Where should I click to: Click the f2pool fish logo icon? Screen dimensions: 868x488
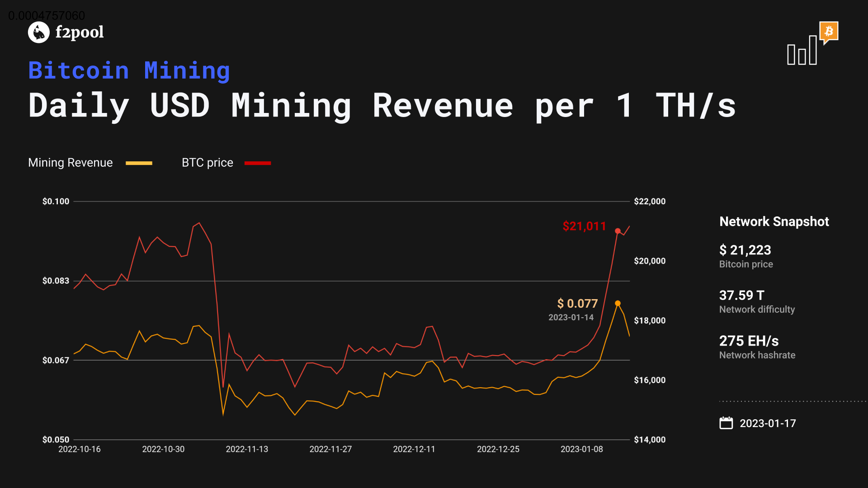pyautogui.click(x=39, y=33)
